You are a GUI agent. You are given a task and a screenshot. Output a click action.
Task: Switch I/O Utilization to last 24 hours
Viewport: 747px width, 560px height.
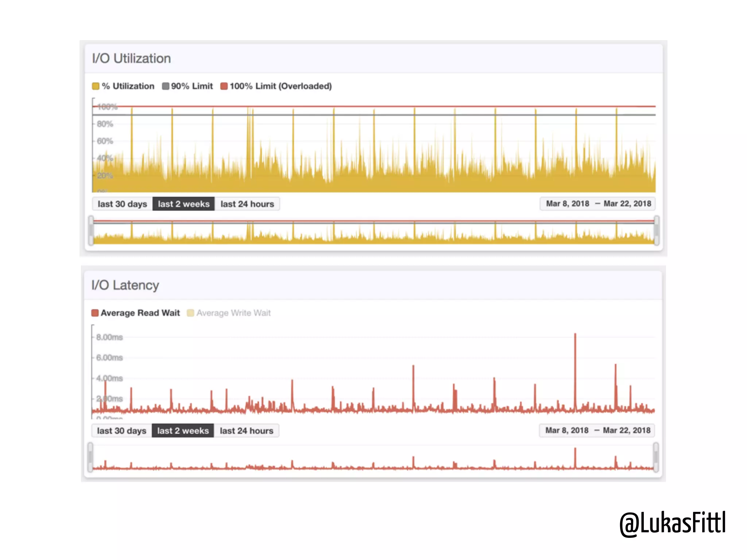(247, 204)
